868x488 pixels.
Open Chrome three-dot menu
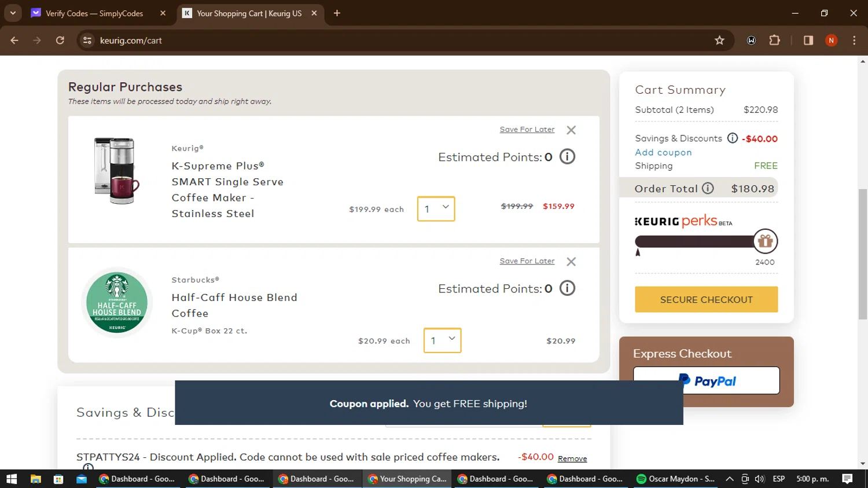[854, 40]
